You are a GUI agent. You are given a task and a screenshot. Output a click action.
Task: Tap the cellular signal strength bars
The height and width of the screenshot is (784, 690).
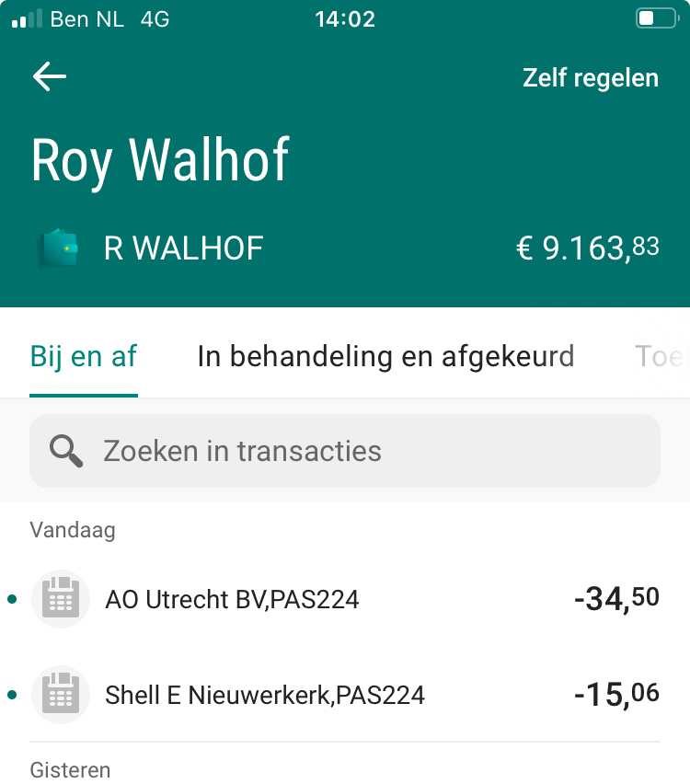(27, 18)
